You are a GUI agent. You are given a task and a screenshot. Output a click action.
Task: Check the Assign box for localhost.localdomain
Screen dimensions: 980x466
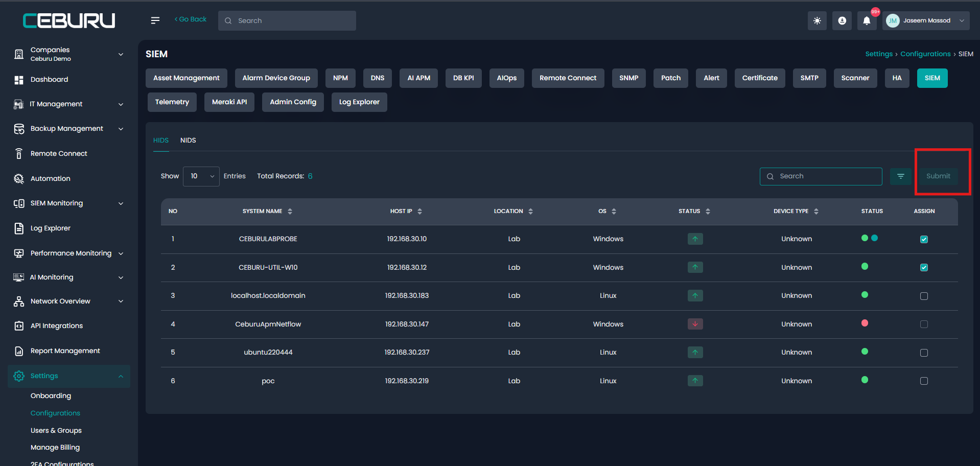point(924,296)
